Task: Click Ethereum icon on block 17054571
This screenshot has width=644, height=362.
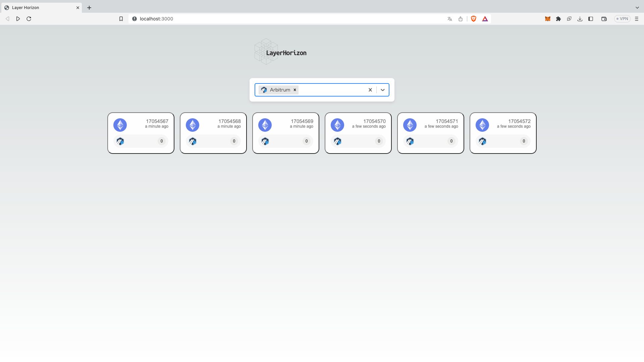Action: [410, 125]
